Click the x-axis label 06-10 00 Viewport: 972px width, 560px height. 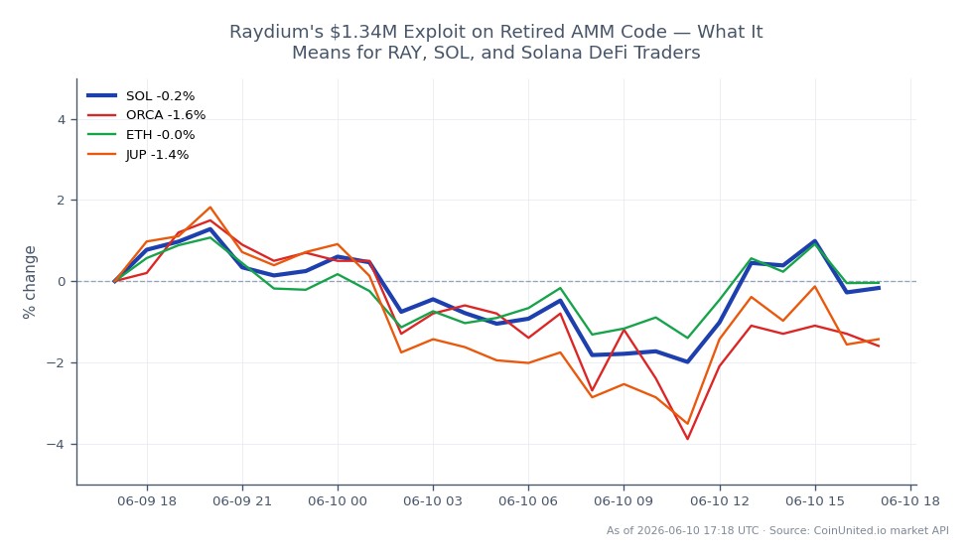click(338, 501)
